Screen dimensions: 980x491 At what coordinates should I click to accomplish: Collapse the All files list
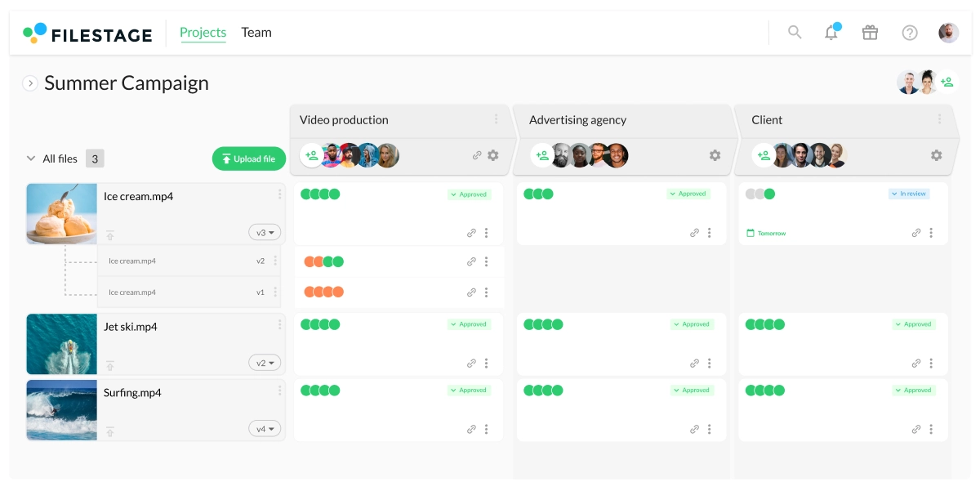(31, 158)
